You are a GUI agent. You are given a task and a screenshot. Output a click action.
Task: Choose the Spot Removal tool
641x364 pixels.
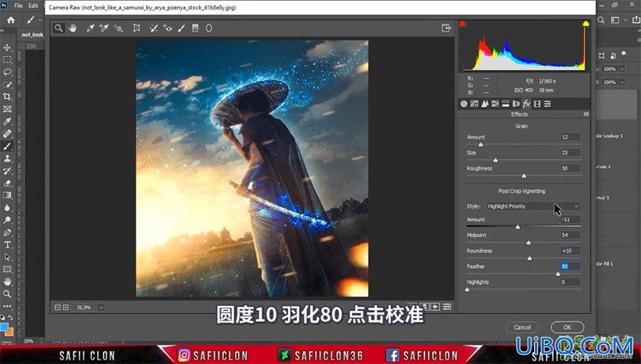tap(153, 28)
